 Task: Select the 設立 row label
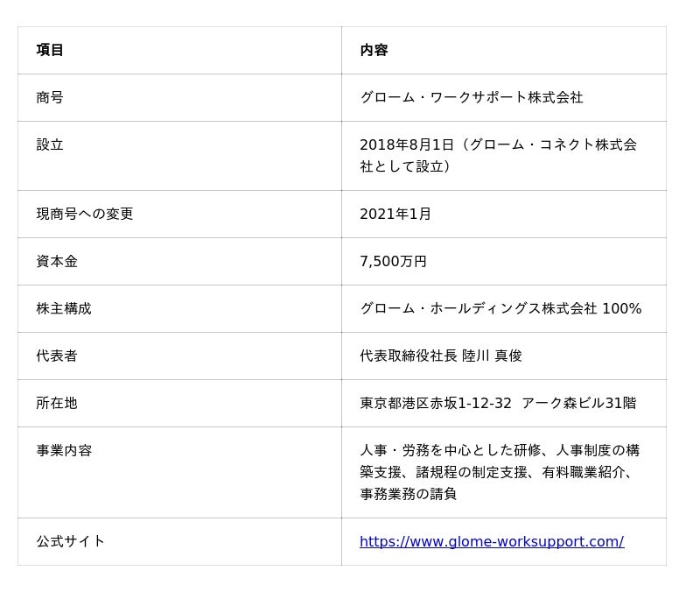click(50, 144)
